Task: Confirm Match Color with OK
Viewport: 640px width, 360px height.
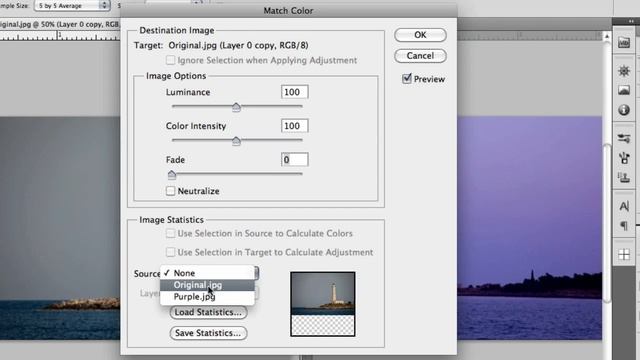Action: (x=420, y=35)
